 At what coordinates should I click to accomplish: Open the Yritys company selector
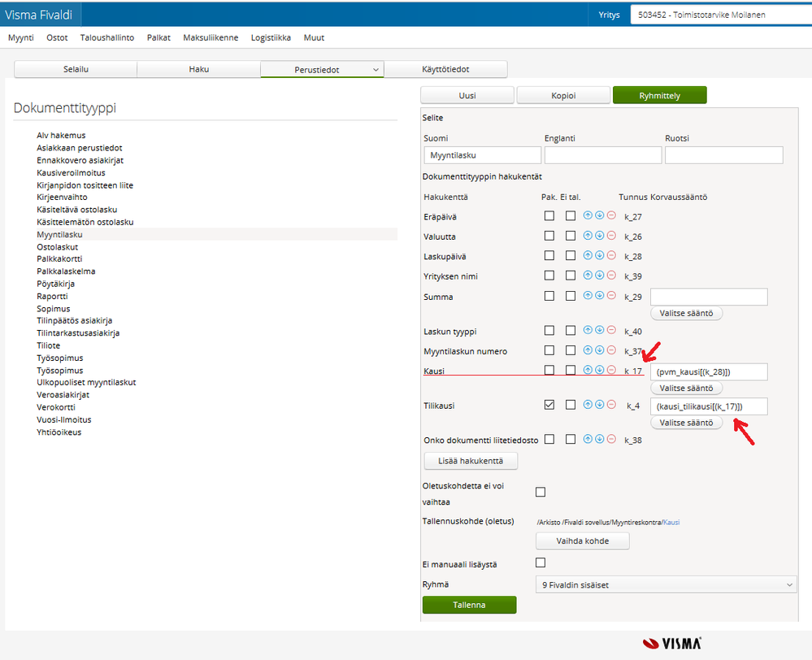(x=721, y=15)
